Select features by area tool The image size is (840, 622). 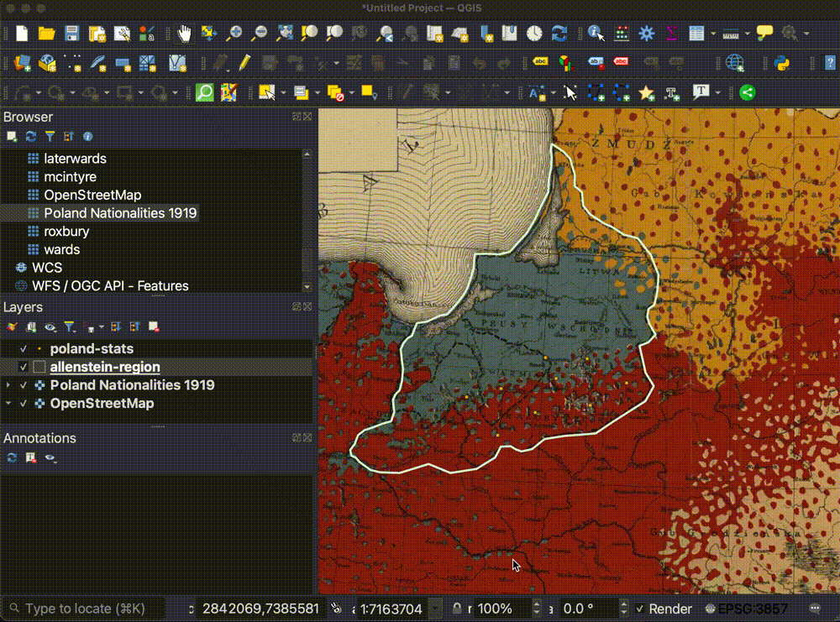click(x=267, y=92)
